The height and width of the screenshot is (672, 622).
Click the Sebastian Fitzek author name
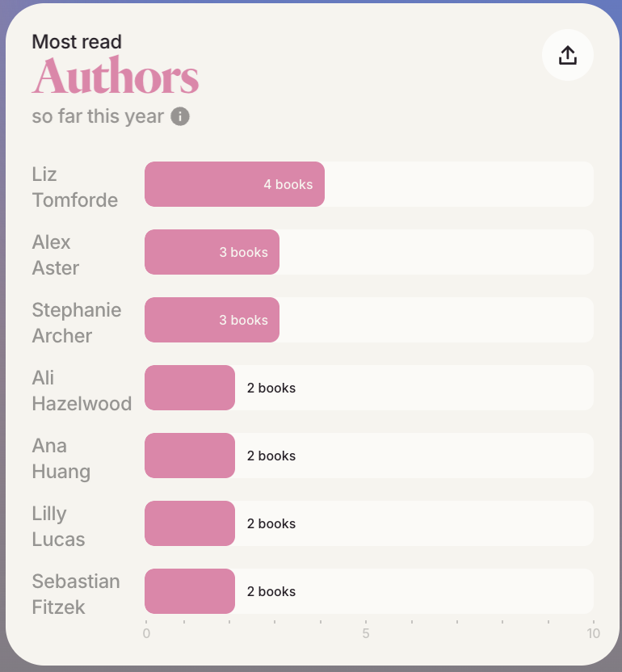click(x=75, y=594)
